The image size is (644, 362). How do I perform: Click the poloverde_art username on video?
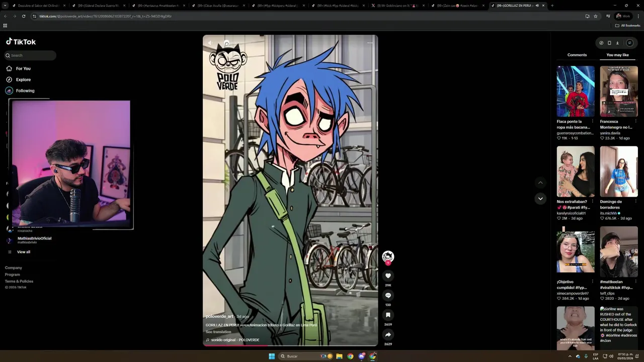pyautogui.click(x=219, y=316)
